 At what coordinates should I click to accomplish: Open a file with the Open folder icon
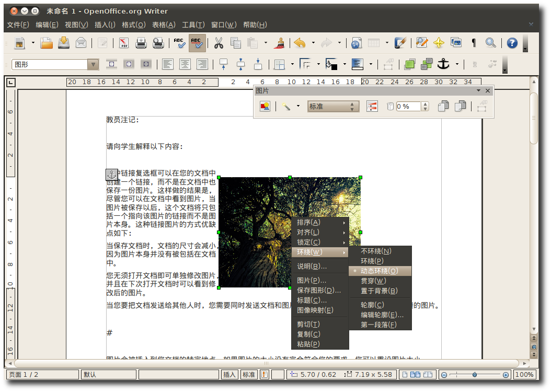[47, 43]
